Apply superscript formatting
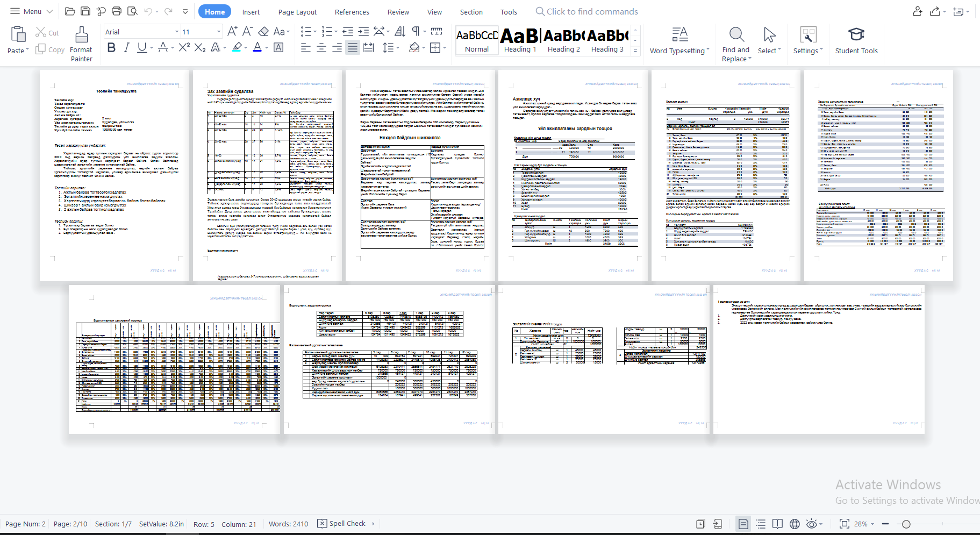 pos(184,47)
